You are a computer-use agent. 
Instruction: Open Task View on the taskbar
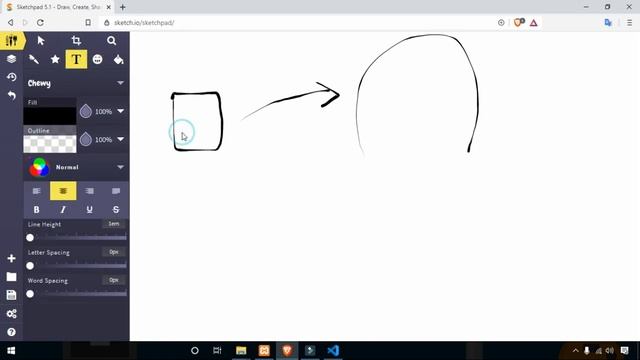tap(217, 351)
